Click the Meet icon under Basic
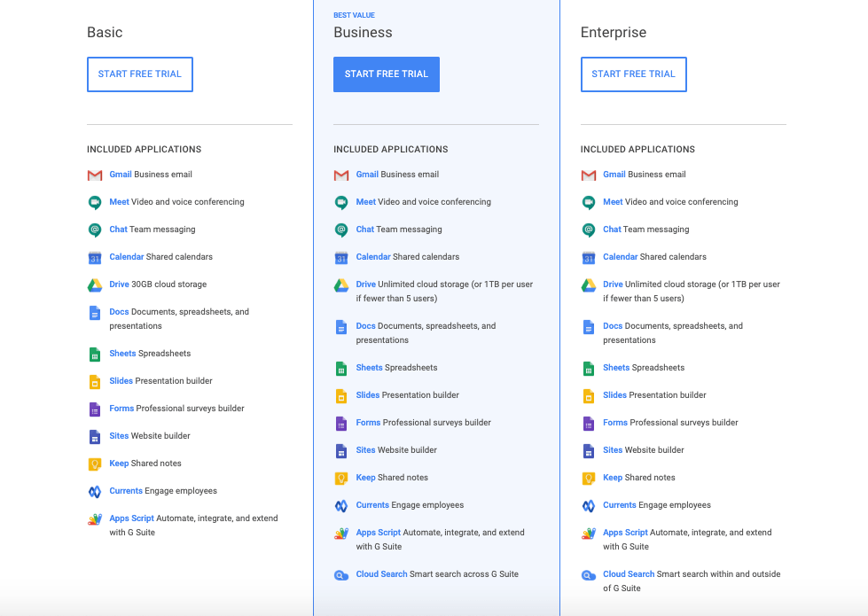This screenshot has height=616, width=868. (x=95, y=202)
